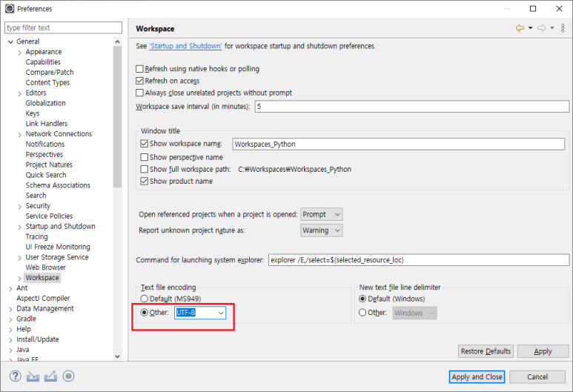Viewport: 573px width, 392px height.
Task: Expand the Help preferences node
Action: click(10, 330)
